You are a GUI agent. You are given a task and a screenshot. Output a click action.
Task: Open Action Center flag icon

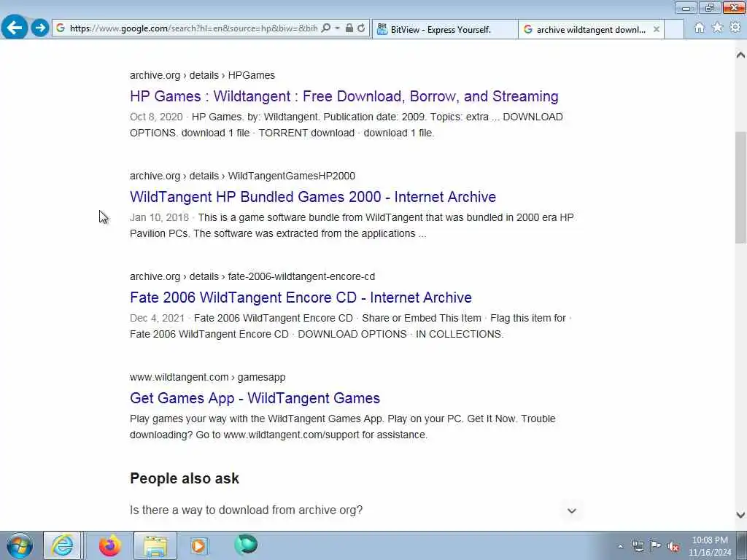coord(656,546)
